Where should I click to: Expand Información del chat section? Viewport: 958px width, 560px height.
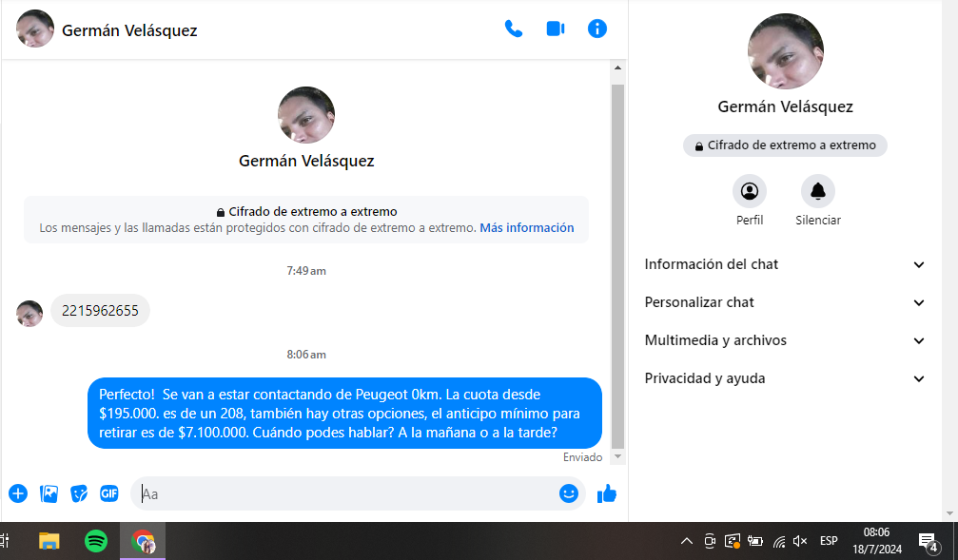(x=784, y=264)
